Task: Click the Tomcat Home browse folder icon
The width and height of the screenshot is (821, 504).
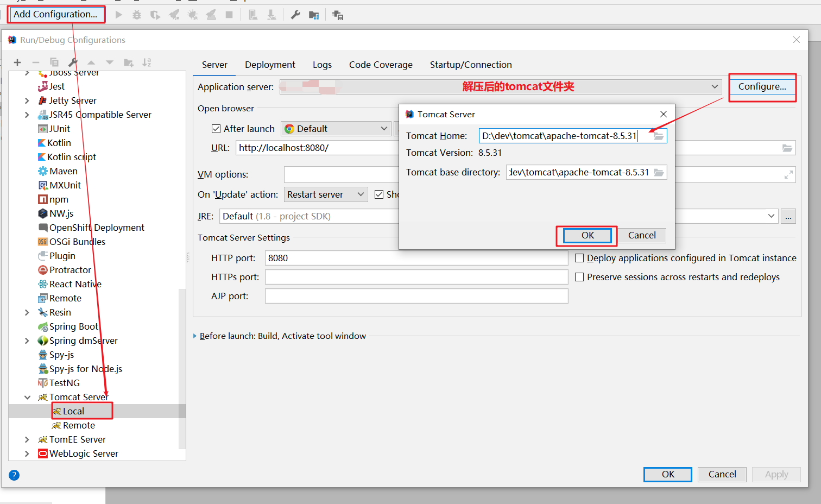Action: [x=659, y=136]
